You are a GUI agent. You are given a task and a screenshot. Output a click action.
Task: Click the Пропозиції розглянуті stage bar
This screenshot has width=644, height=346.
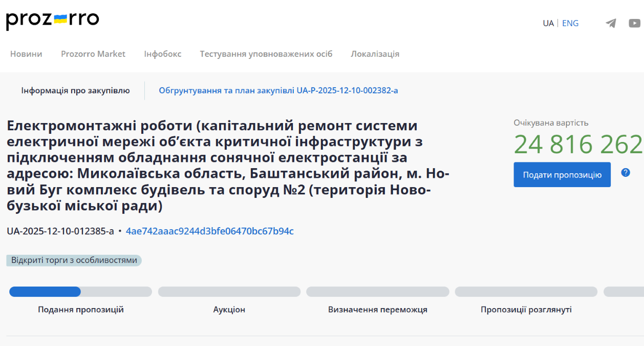(526, 292)
